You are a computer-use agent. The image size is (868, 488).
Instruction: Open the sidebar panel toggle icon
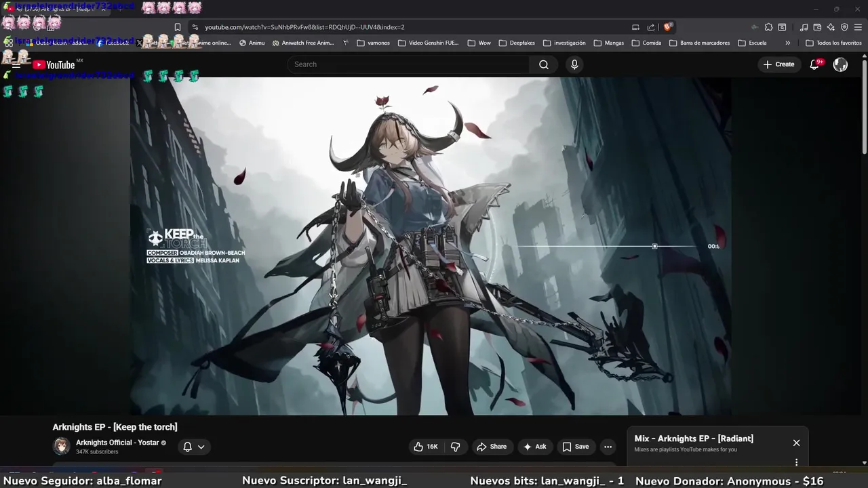pyautogui.click(x=782, y=27)
